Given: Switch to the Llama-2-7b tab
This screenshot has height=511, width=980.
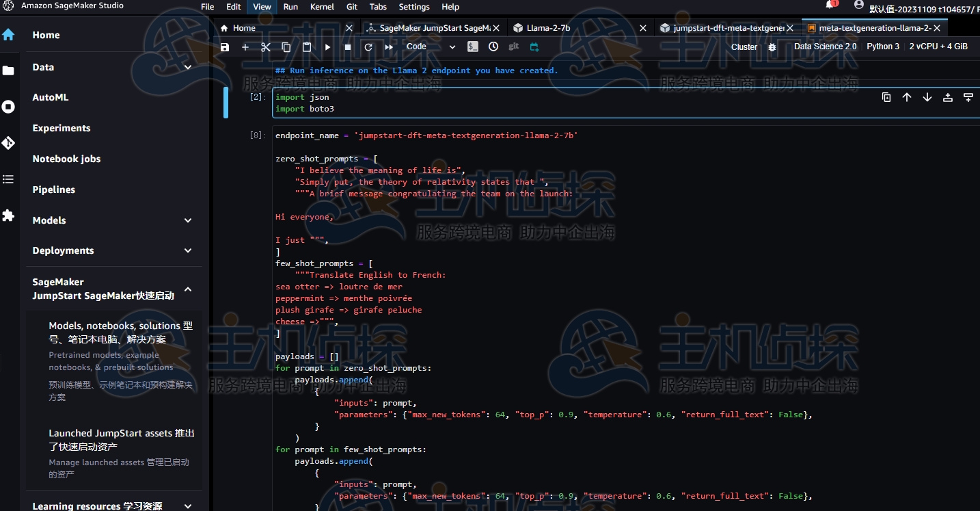Looking at the screenshot, I should [x=548, y=28].
